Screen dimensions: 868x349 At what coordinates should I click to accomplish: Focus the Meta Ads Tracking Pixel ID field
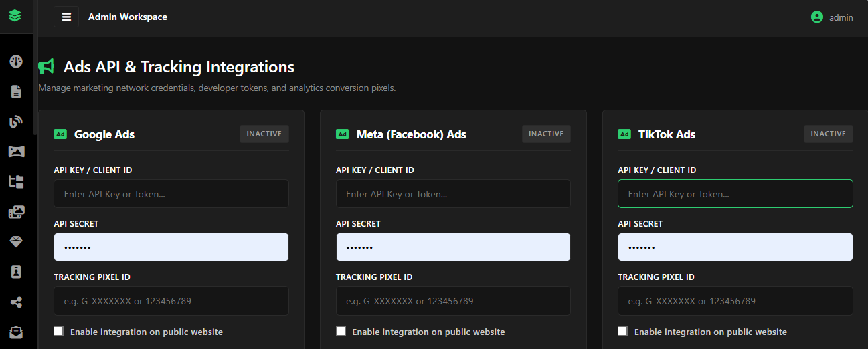(453, 301)
